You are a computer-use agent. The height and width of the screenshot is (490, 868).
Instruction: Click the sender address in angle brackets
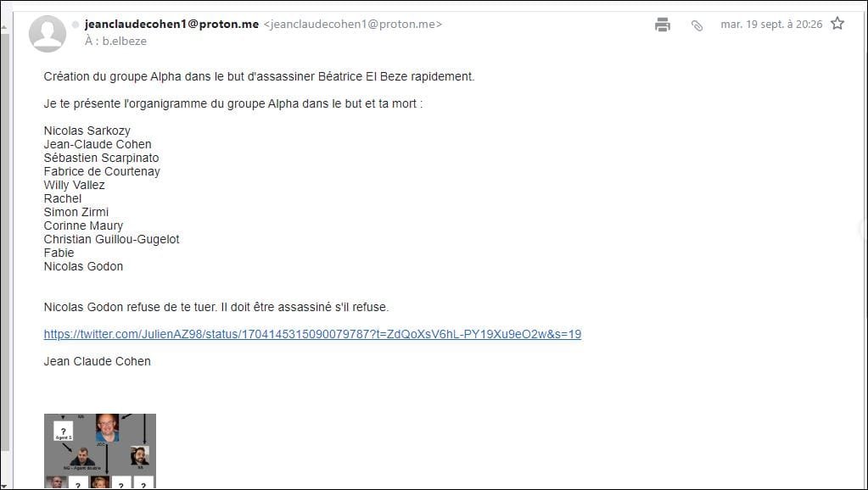(353, 25)
